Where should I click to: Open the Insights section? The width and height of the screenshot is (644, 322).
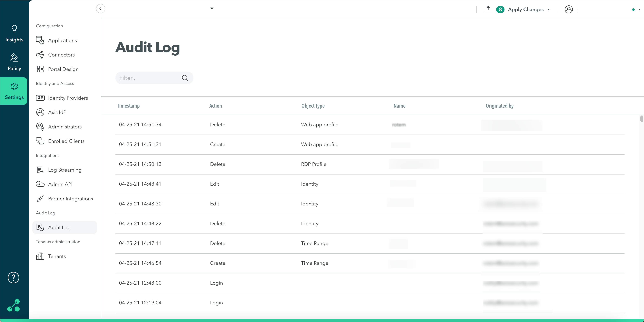[x=14, y=34]
